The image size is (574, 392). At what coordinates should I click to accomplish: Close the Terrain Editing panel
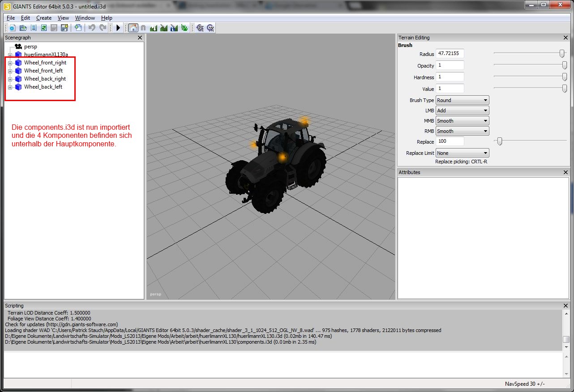click(566, 38)
